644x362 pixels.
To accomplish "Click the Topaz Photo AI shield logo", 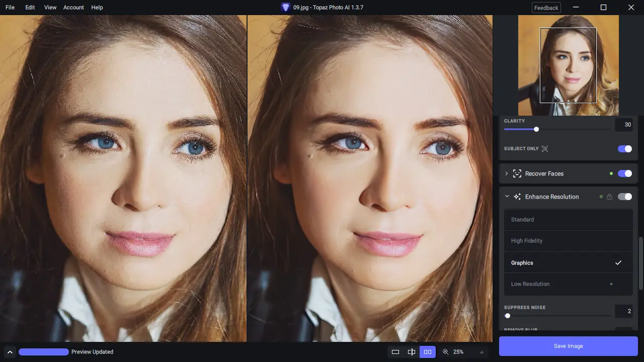I will [x=286, y=8].
